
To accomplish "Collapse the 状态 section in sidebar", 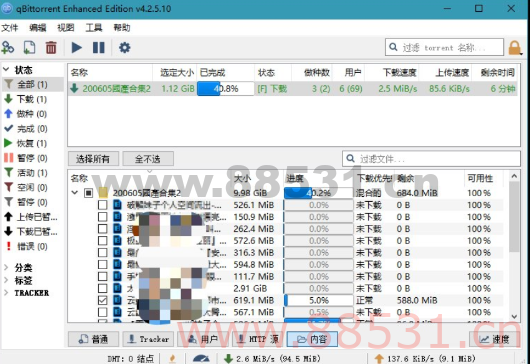I will 6,70.
